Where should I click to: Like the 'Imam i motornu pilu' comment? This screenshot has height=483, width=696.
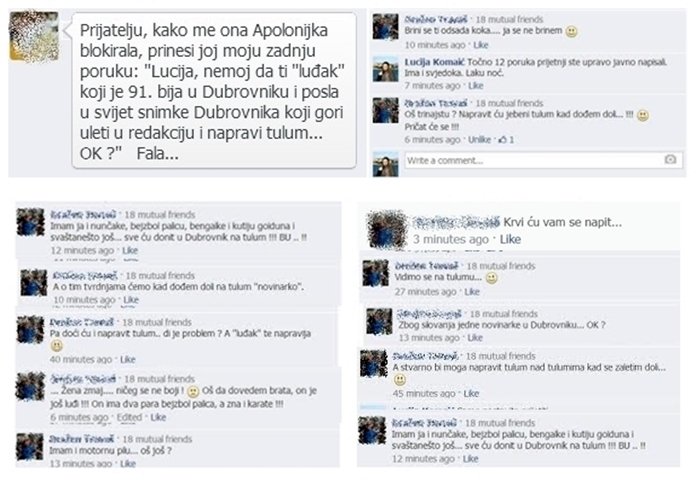coord(128,463)
